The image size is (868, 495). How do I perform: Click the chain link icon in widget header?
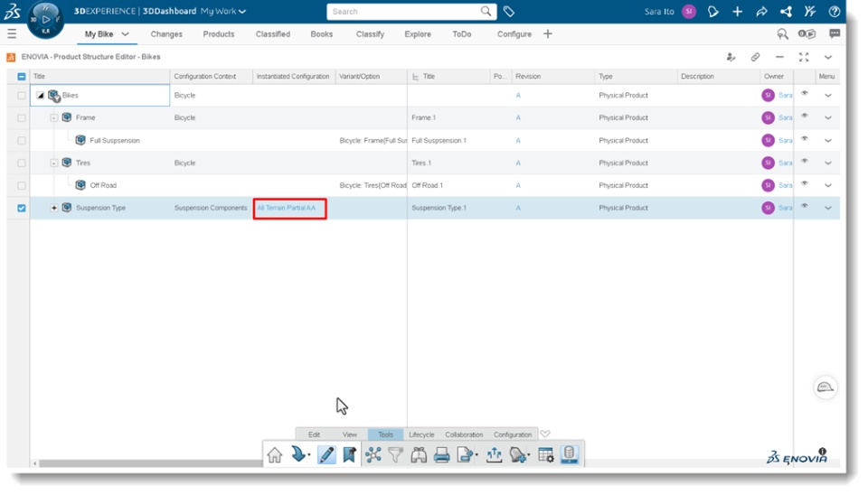(755, 57)
